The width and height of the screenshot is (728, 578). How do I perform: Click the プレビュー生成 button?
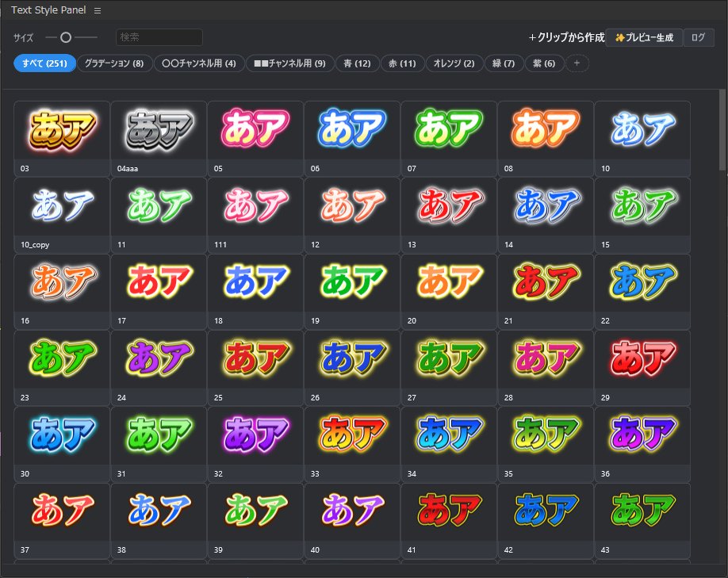click(644, 37)
